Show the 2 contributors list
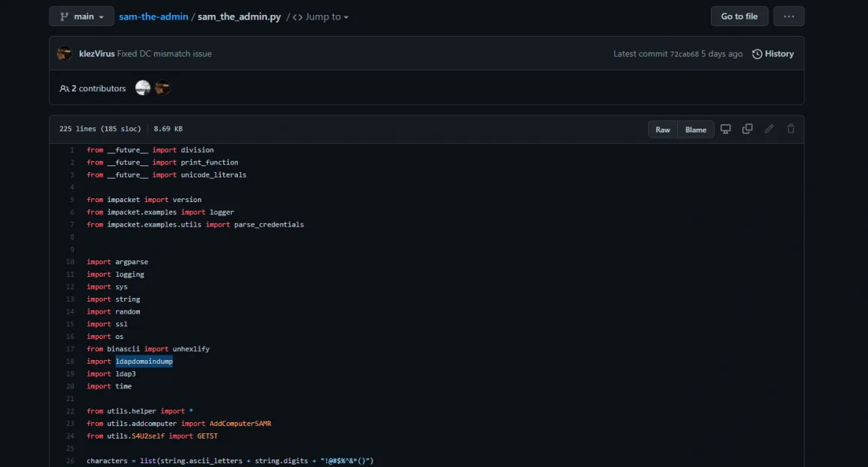 [x=93, y=88]
